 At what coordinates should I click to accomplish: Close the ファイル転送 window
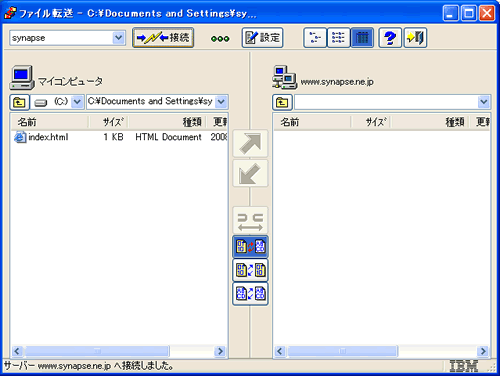487,14
